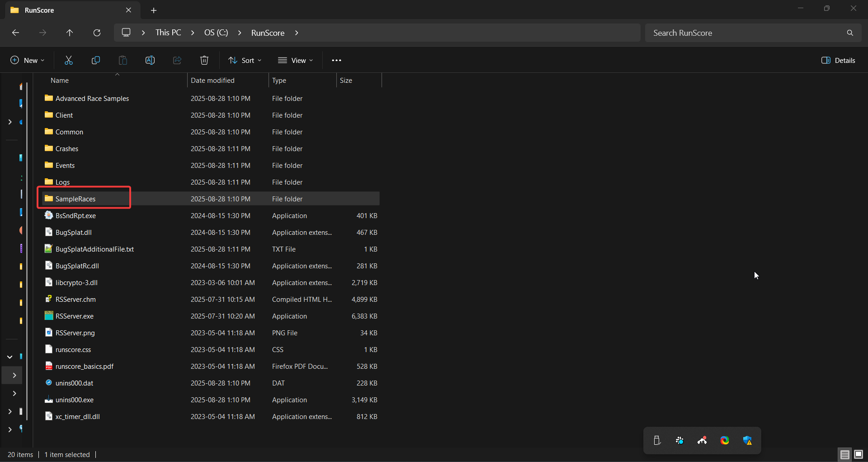
Task: Open the New dropdown menu
Action: [x=28, y=60]
